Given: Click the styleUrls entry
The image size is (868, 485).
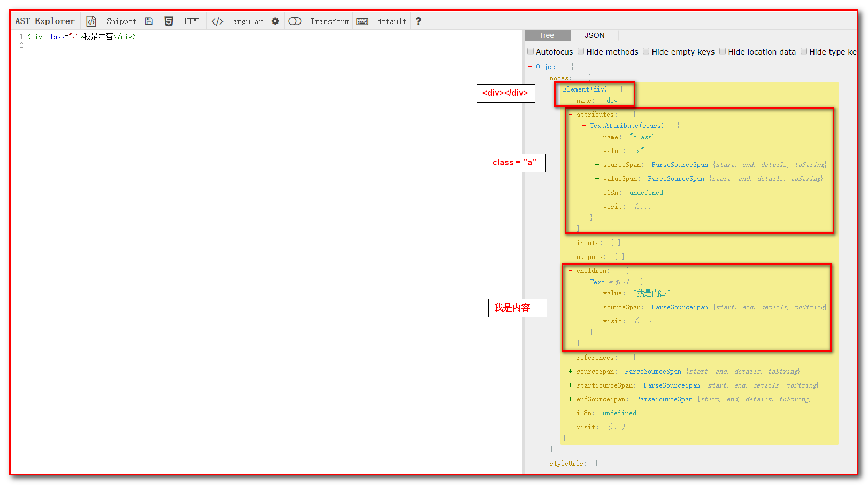Looking at the screenshot, I should point(578,464).
